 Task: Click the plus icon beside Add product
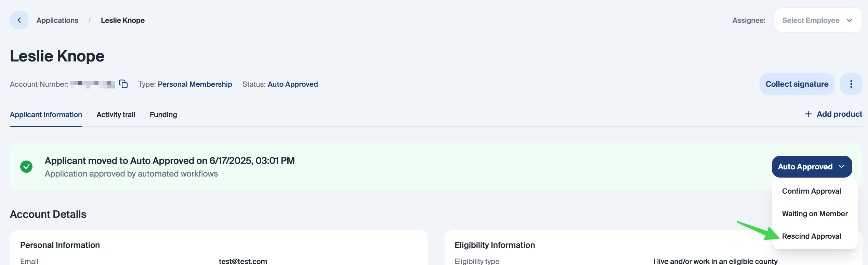(x=808, y=114)
